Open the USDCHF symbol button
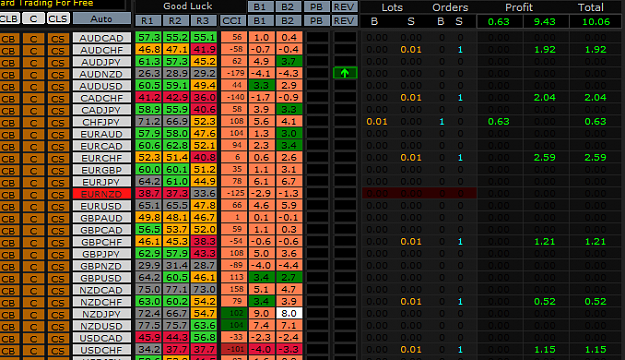 [102, 350]
